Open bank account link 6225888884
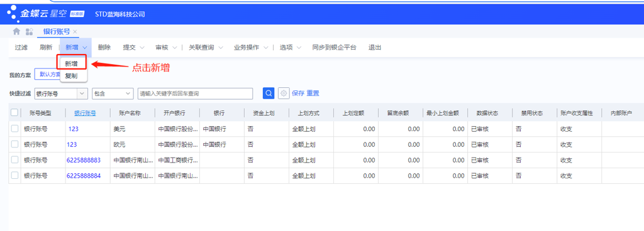This screenshot has width=644, height=231. [x=84, y=176]
